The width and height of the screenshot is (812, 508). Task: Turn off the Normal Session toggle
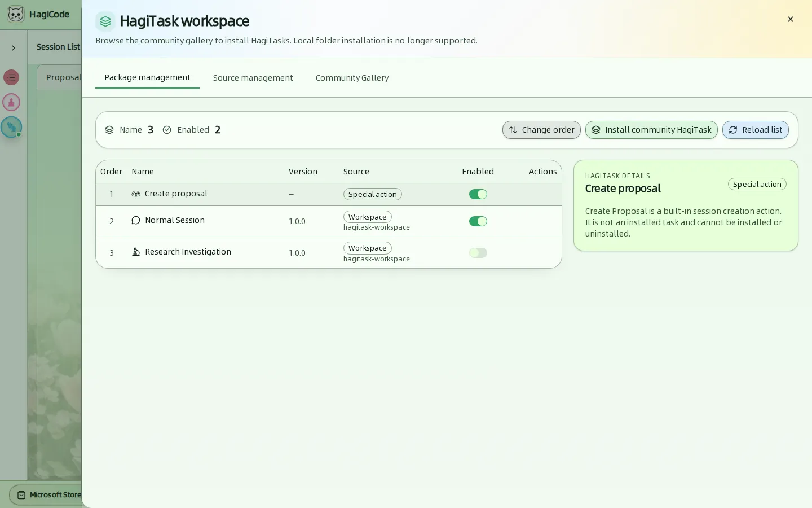pyautogui.click(x=478, y=221)
